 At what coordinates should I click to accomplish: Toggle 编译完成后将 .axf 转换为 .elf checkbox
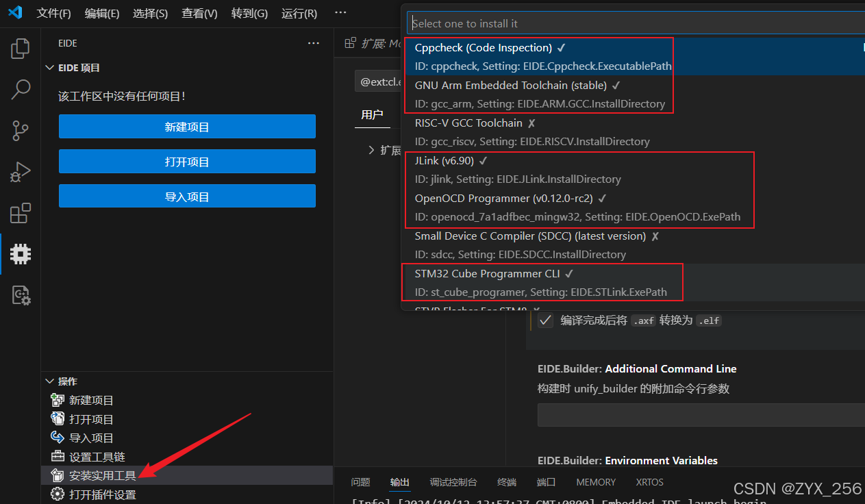545,320
